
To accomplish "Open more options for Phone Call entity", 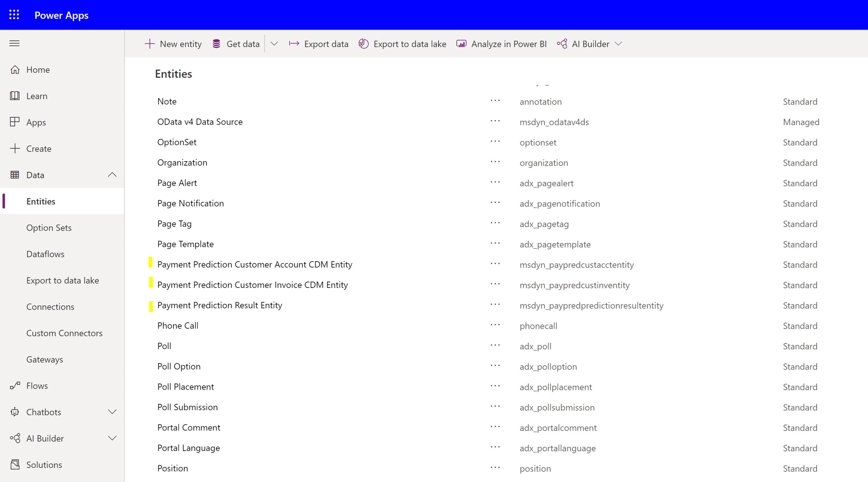I will pos(495,325).
